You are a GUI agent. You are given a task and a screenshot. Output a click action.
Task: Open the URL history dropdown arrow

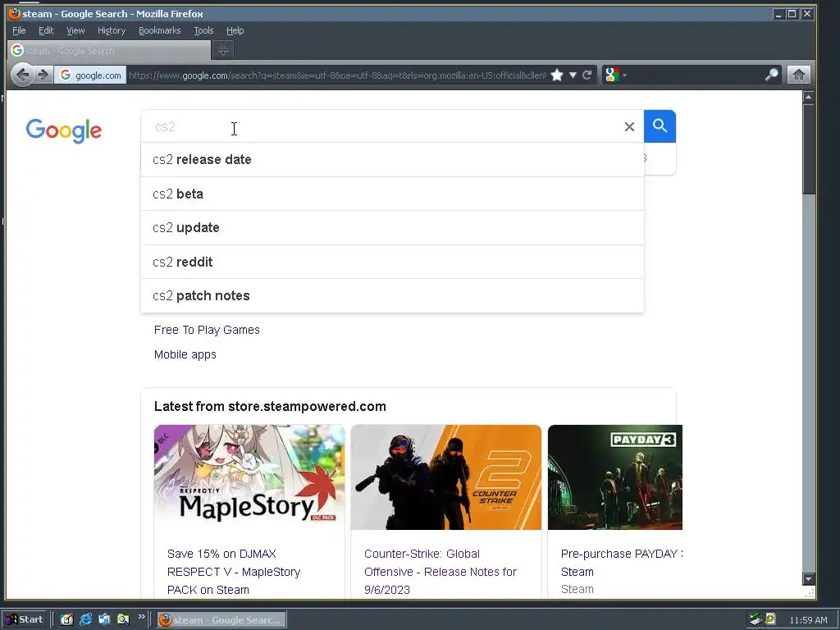573,75
